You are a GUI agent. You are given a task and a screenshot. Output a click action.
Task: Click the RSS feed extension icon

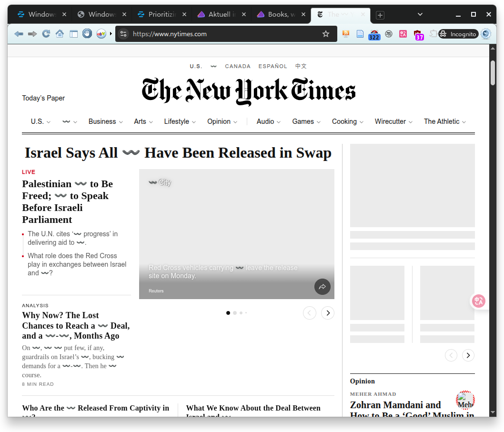click(346, 34)
